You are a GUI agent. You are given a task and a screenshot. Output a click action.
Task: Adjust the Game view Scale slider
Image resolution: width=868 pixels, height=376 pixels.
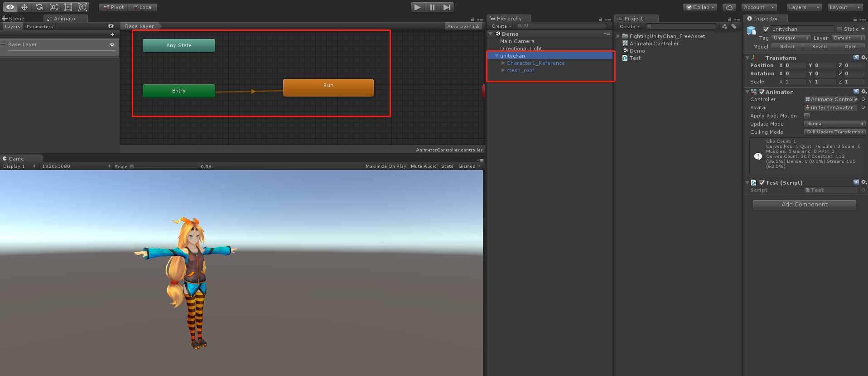click(x=164, y=166)
